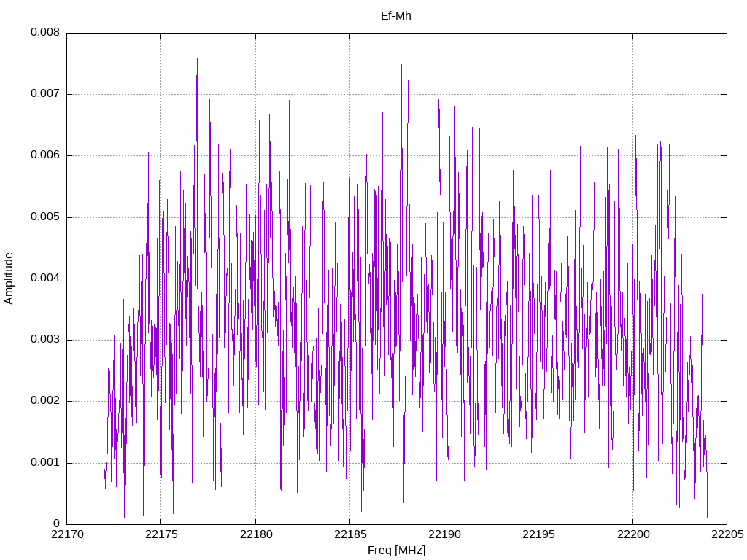This screenshot has width=747, height=560.
Task: Click the x-axis tick label 22185
Action: click(x=350, y=534)
